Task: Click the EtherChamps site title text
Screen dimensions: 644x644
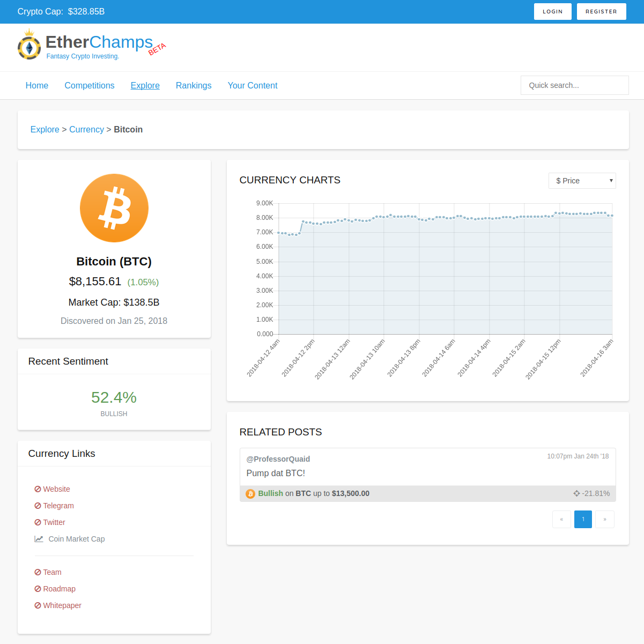Action: coord(99,42)
